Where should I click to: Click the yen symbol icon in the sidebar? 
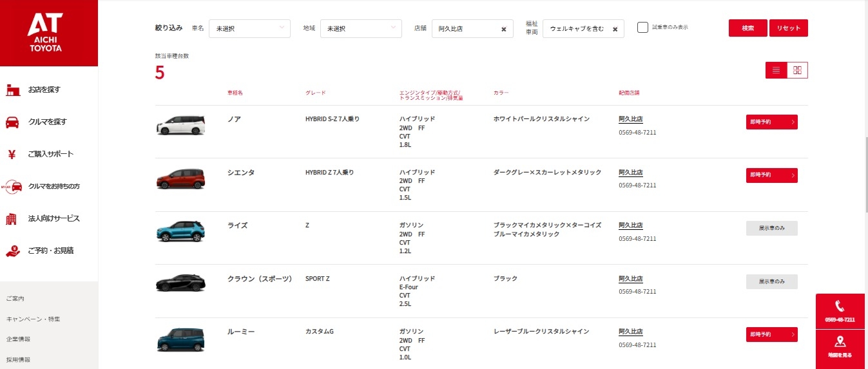(x=12, y=154)
